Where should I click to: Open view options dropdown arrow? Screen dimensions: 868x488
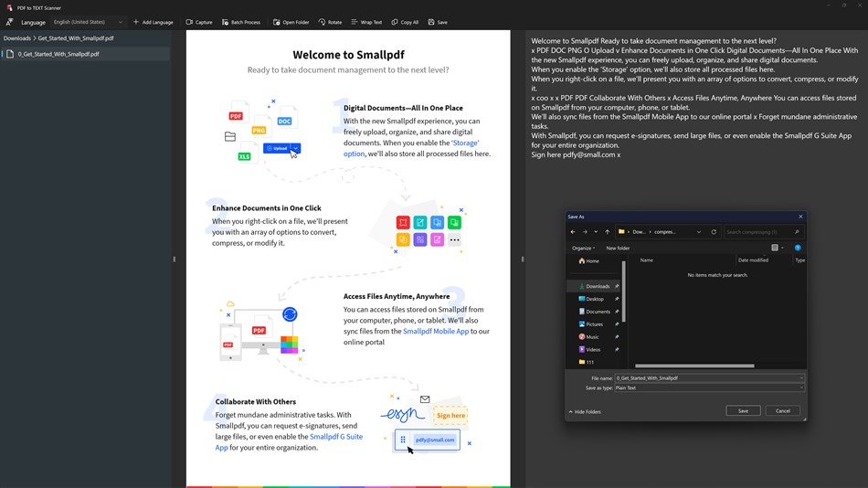[782, 249]
